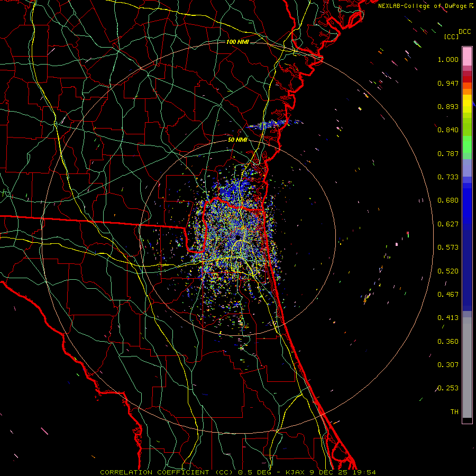Image resolution: width=476 pixels, height=476 pixels.
Task: Click the KJAX radar site center dot
Action: [237, 237]
